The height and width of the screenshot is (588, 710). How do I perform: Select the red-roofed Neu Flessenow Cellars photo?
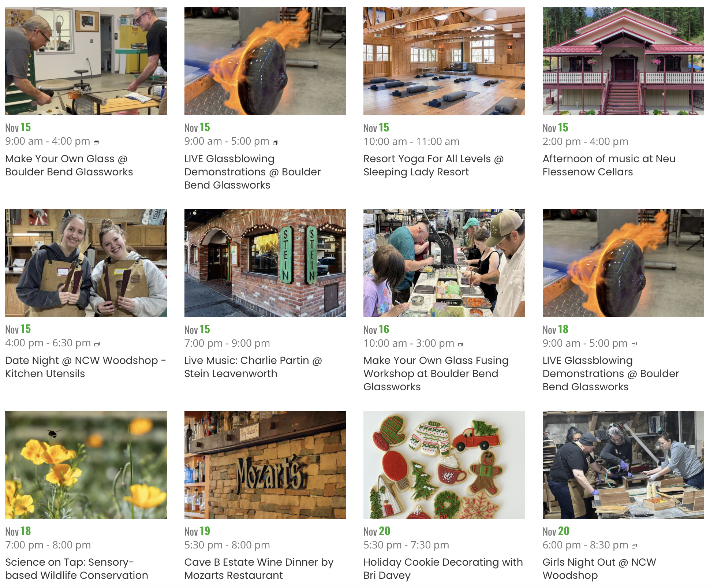coord(623,61)
